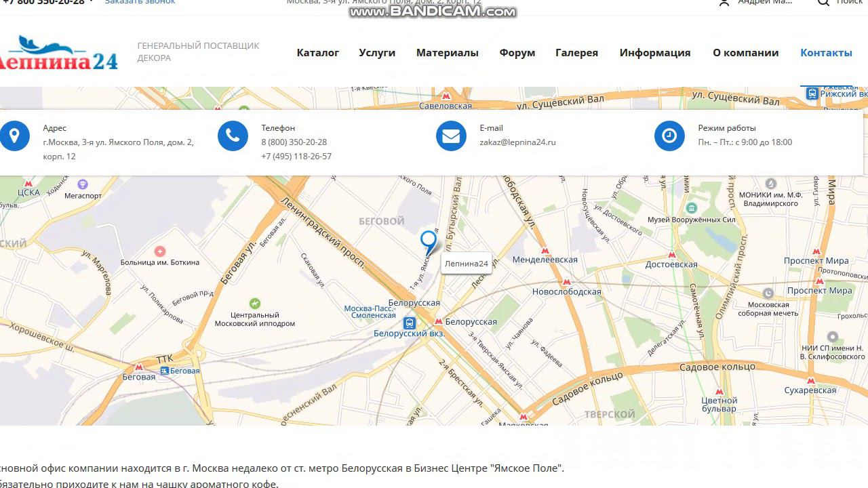Click the МОНИКИ им. Владимирского icon
The width and height of the screenshot is (868, 488).
770,184
